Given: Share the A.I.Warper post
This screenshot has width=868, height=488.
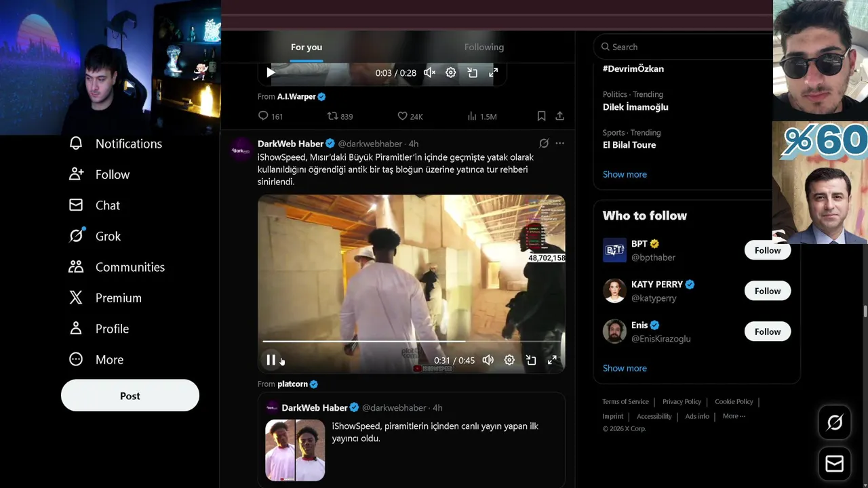Looking at the screenshot, I should [559, 117].
